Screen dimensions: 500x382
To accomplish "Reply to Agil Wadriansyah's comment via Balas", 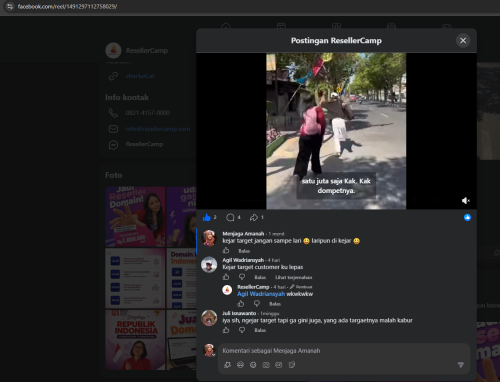I will point(260,277).
